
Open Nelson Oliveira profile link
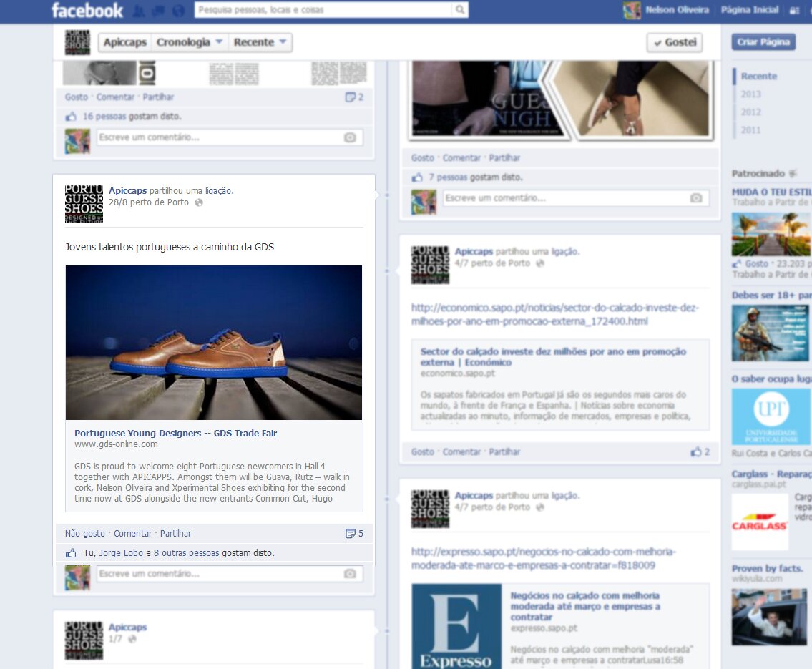[677, 10]
